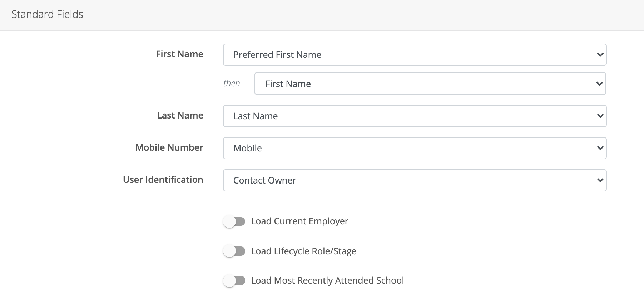This screenshot has width=644, height=300.
Task: Open the fallback First Name dropdown after 'then'
Action: tap(430, 84)
